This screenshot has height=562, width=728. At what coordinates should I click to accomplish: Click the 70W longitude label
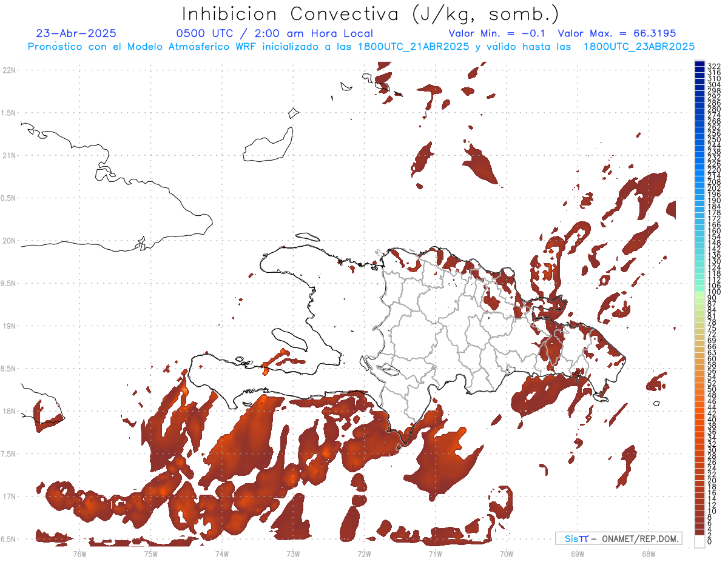click(x=507, y=554)
